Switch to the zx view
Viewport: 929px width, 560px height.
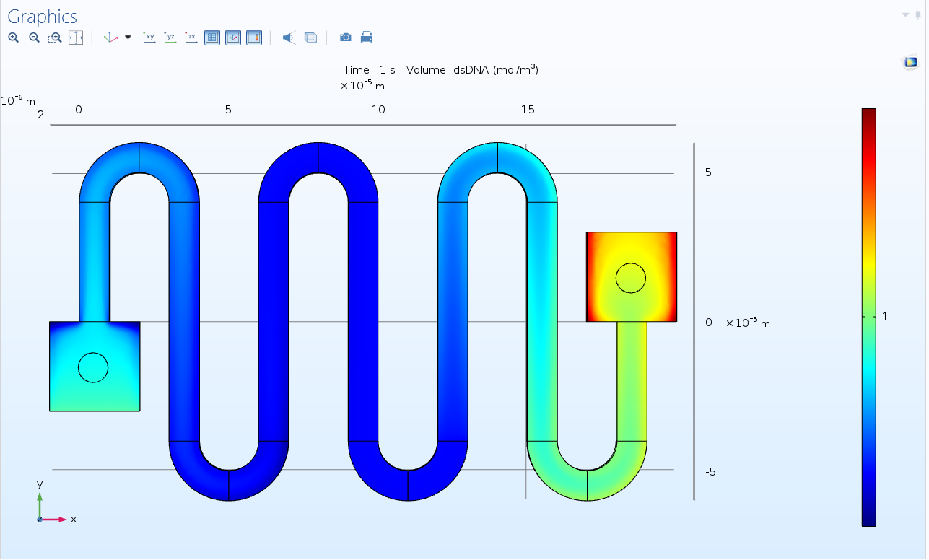coord(191,38)
